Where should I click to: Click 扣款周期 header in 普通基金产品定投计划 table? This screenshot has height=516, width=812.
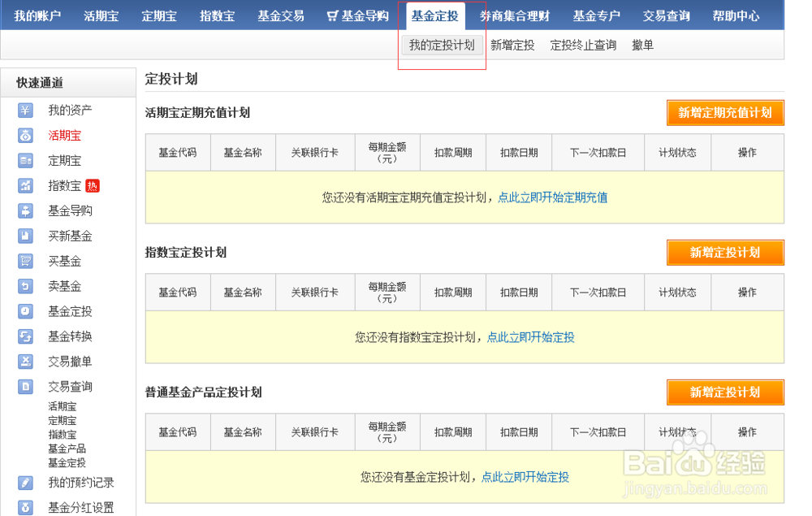tap(453, 432)
